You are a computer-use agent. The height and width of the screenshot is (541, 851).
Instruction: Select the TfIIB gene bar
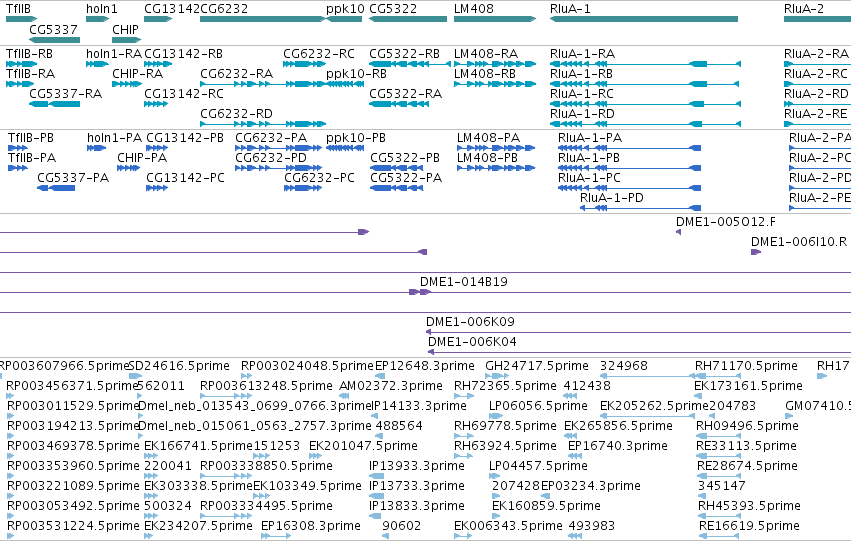(x=21, y=19)
